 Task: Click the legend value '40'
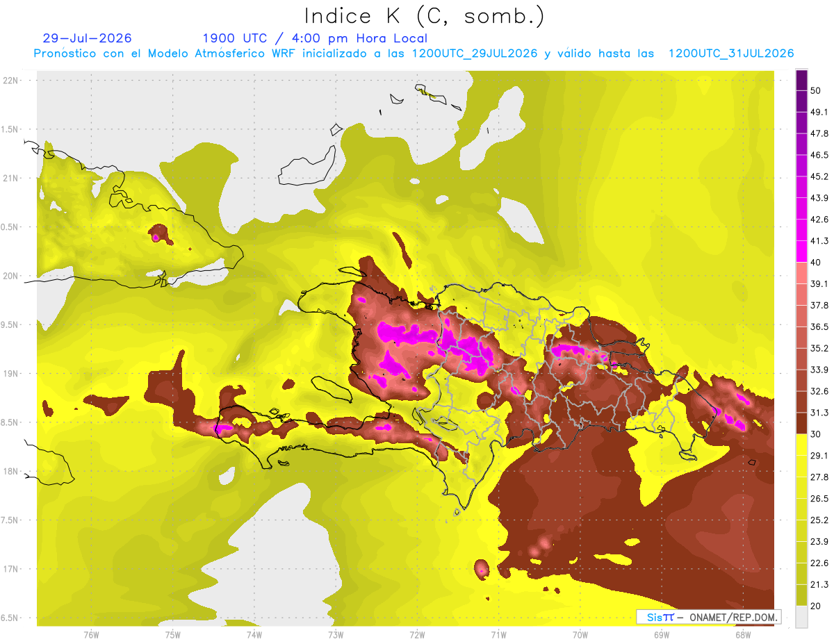[816, 263]
